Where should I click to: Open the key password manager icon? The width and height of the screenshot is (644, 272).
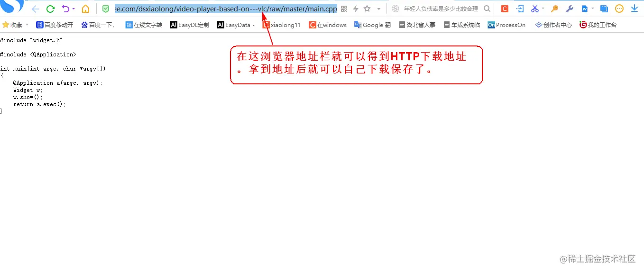click(x=554, y=9)
